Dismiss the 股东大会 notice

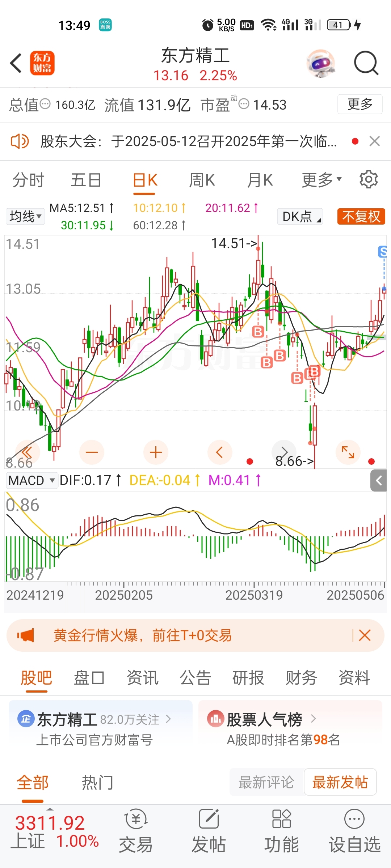(375, 141)
